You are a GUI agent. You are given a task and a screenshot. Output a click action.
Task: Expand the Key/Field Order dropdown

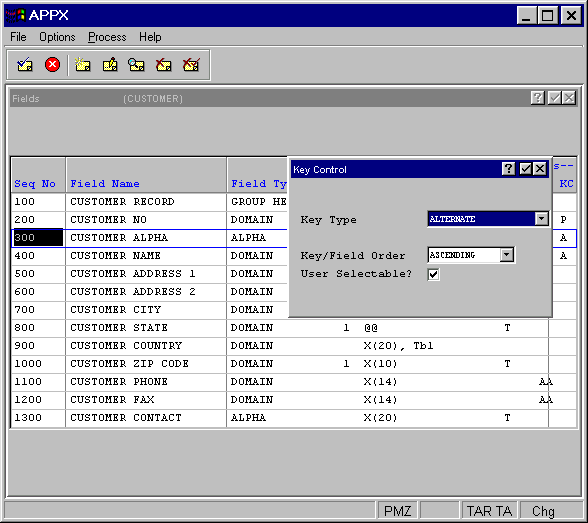click(507, 255)
